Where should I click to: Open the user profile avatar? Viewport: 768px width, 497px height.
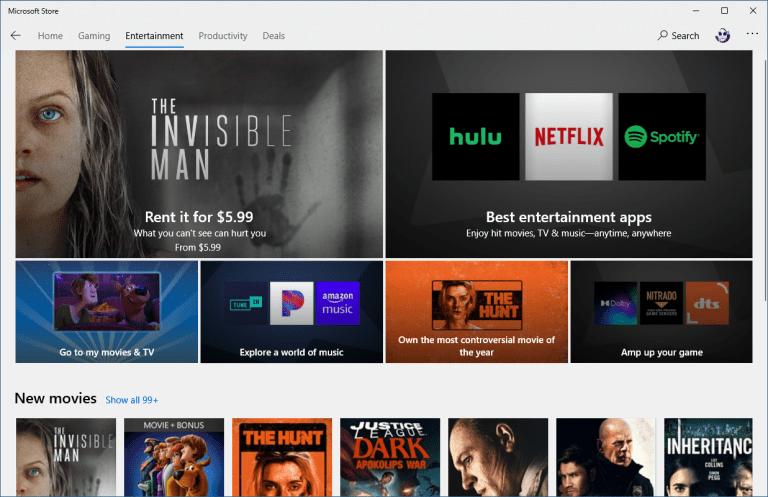coord(722,36)
